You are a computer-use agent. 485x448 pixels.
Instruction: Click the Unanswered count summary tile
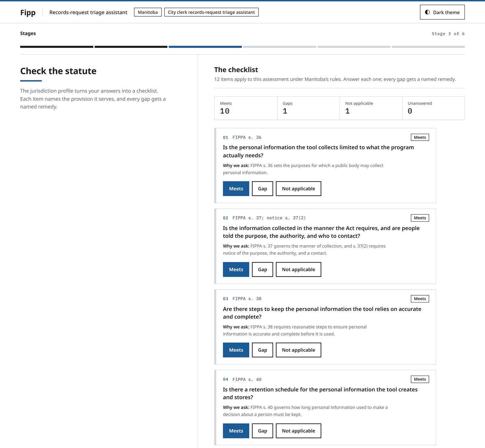click(433, 108)
